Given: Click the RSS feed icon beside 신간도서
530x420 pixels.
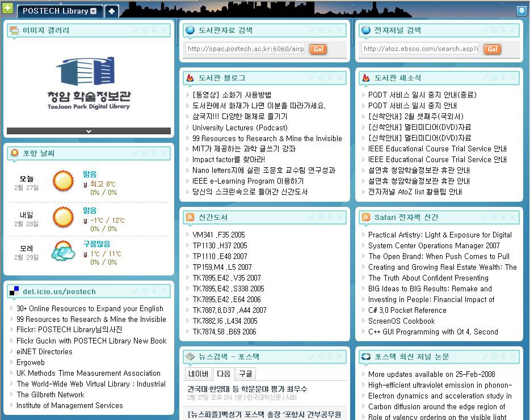Looking at the screenshot, I should coord(190,217).
